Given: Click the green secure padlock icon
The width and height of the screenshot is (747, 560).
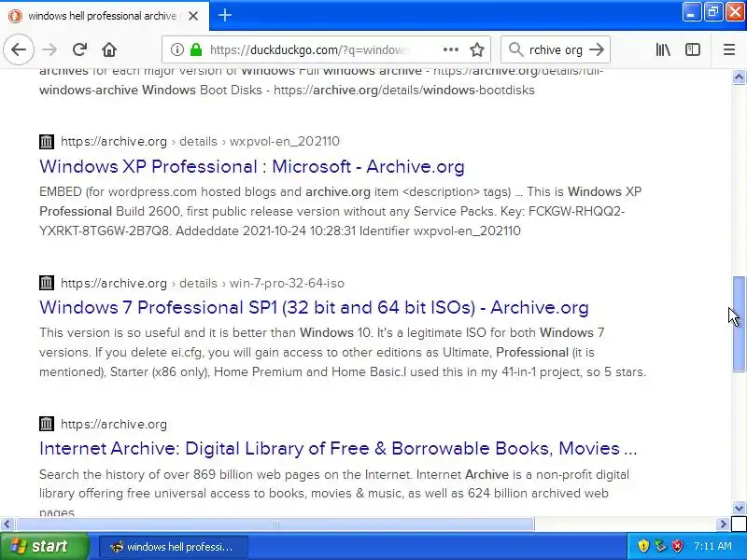Looking at the screenshot, I should tap(196, 49).
